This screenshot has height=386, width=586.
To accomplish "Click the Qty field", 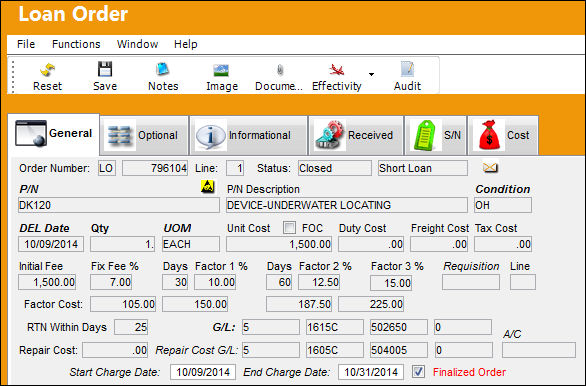I will [122, 244].
